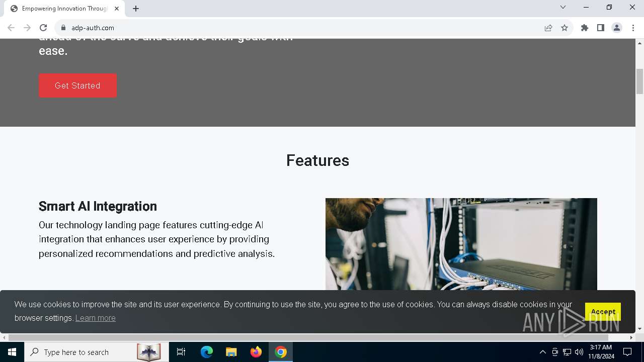Open Task View in the taskbar

coord(181,352)
